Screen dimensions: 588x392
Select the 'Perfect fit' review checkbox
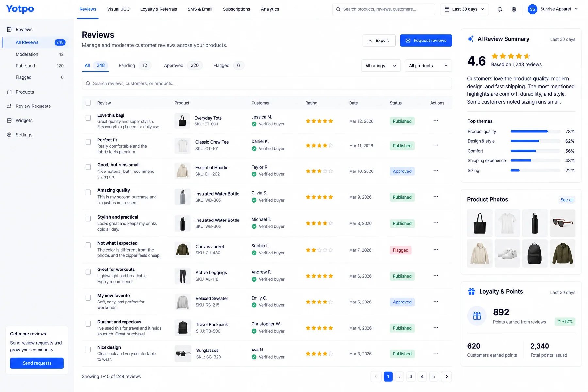coord(88,142)
